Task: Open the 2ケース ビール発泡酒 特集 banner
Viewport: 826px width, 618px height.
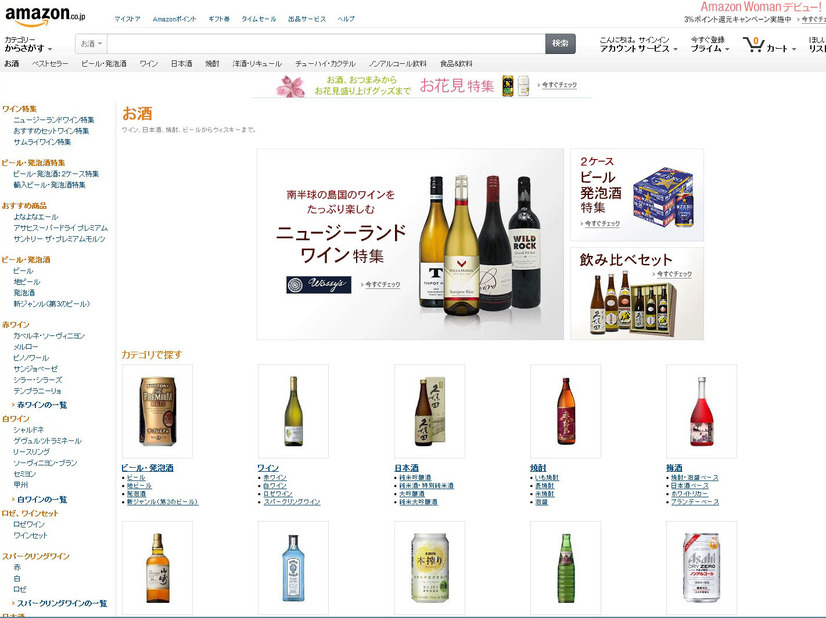Action: pos(637,195)
